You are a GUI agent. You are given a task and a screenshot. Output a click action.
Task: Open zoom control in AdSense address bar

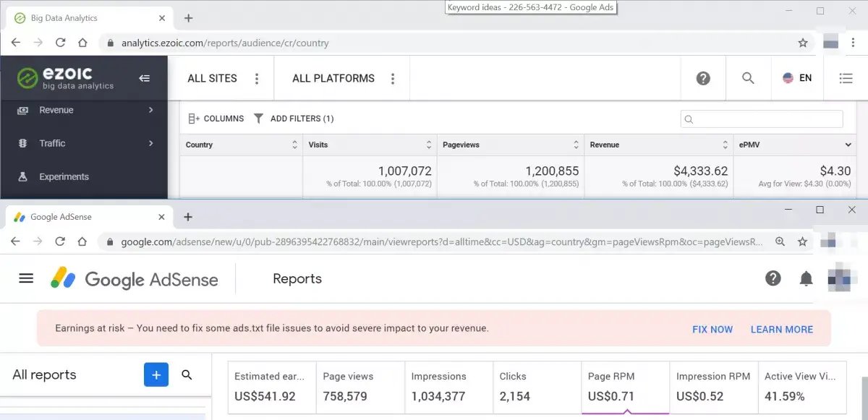tap(780, 241)
